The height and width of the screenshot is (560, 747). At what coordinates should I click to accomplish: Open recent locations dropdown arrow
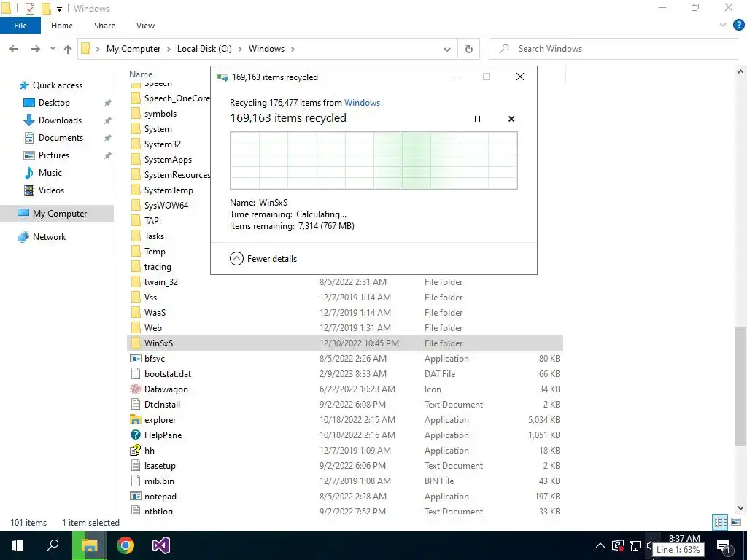click(53, 49)
